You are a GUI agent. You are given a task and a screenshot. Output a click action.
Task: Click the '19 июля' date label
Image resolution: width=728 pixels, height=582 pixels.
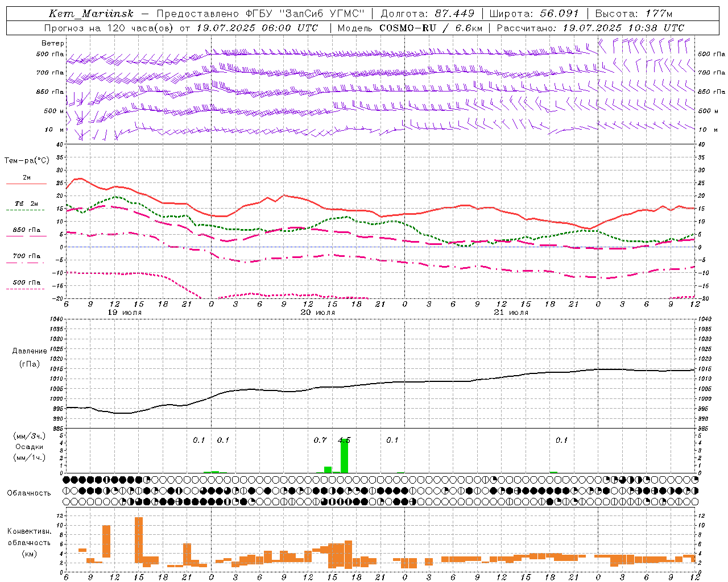click(125, 313)
